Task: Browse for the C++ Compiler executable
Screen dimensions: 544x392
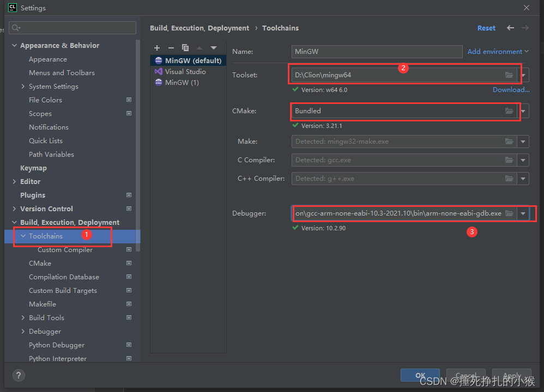Action: tap(509, 179)
